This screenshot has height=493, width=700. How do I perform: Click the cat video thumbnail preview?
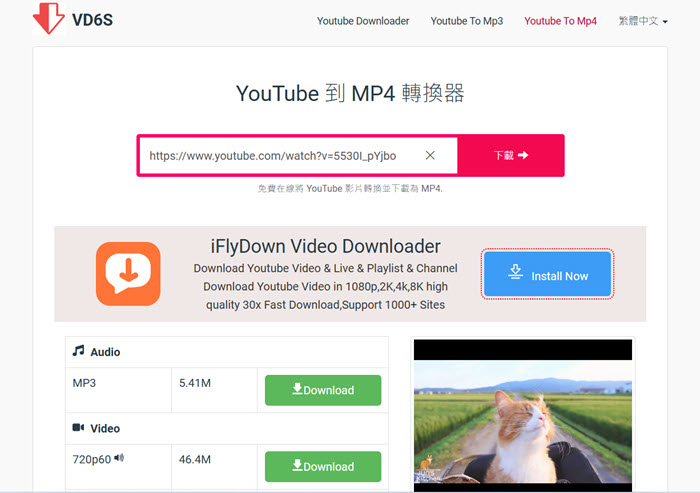tap(523, 415)
